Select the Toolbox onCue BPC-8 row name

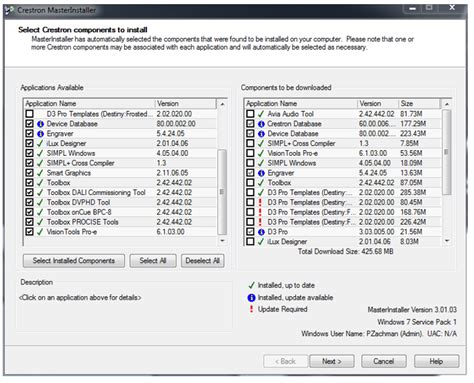pos(79,212)
